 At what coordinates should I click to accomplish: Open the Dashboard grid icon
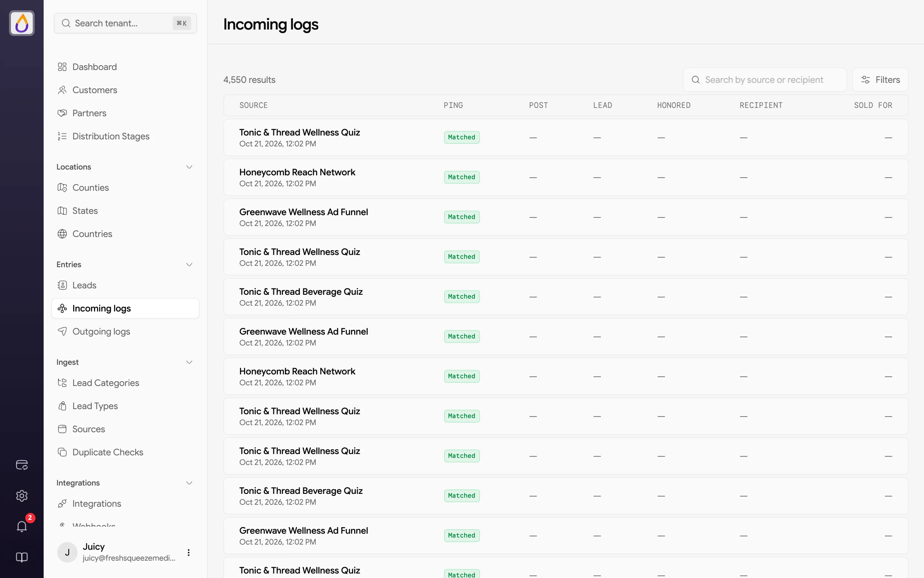click(x=62, y=67)
